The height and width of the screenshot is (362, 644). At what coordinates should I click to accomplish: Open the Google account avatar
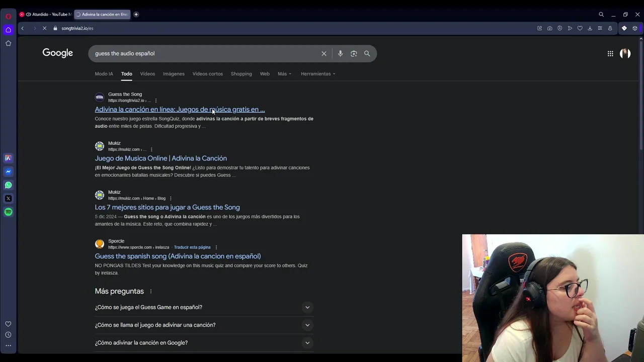pyautogui.click(x=625, y=53)
